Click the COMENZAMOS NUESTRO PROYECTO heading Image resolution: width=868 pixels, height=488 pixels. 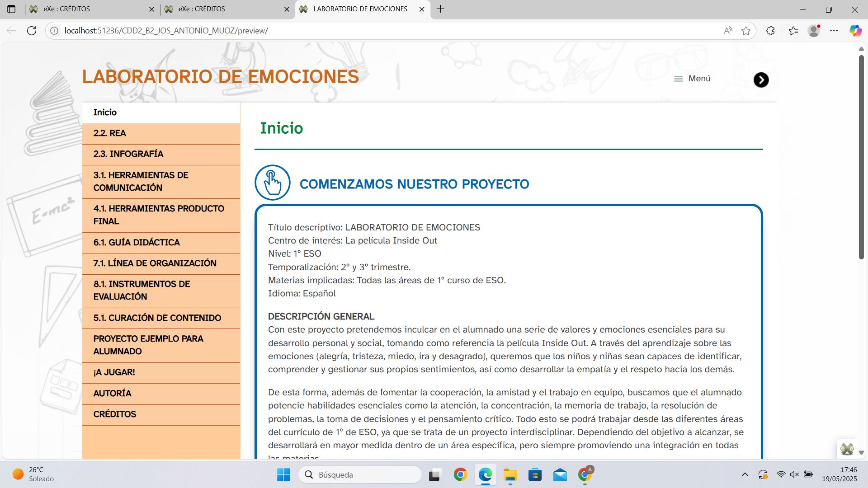[414, 184]
